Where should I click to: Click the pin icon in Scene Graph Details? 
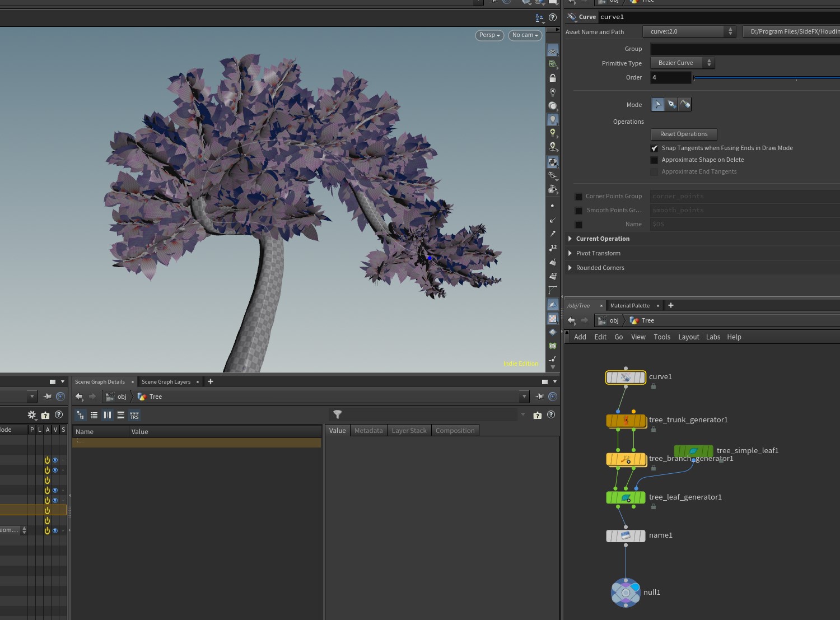coord(540,397)
